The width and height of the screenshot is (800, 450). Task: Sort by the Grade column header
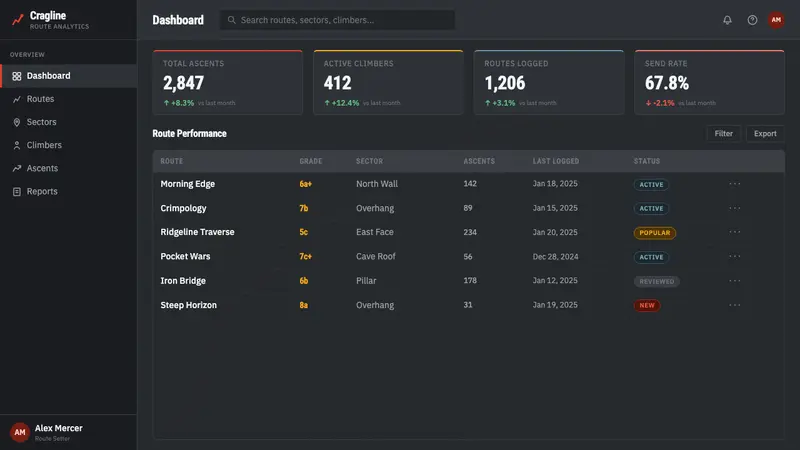pyautogui.click(x=311, y=161)
